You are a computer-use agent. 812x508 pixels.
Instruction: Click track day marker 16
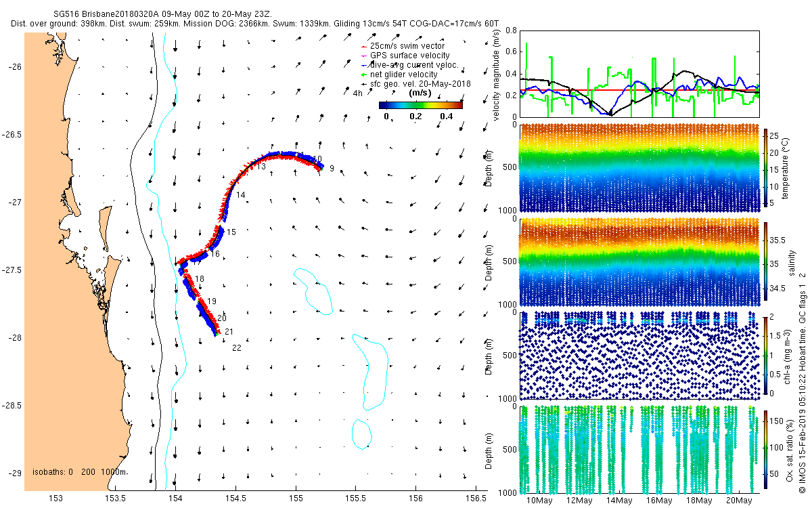point(215,254)
